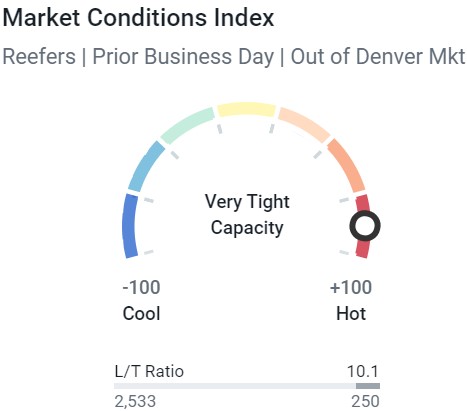Click Out of Denver Mkt text
This screenshot has height=411, width=467.
[x=378, y=56]
